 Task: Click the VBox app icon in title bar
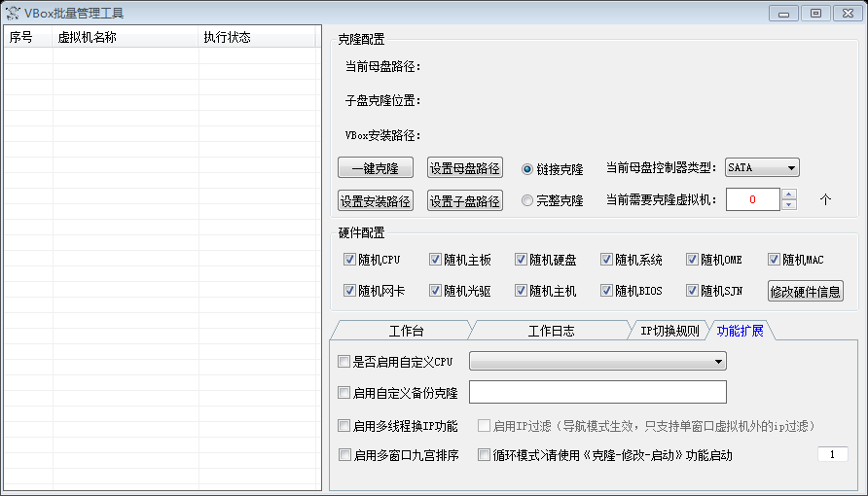[x=13, y=13]
